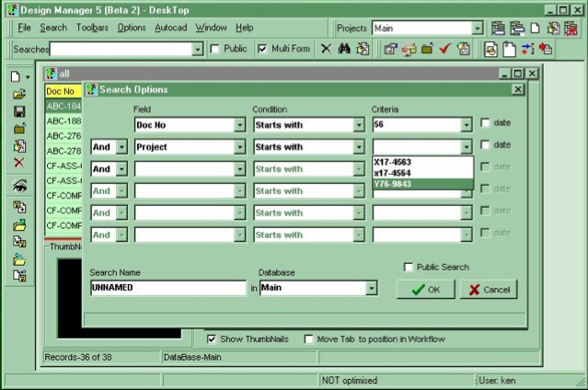The height and width of the screenshot is (390, 588).
Task: Click the folder with incoming arrow icon
Action: pyautogui.click(x=19, y=259)
